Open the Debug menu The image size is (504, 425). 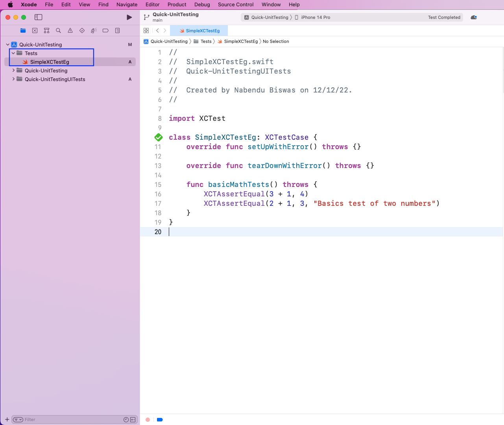point(202,5)
